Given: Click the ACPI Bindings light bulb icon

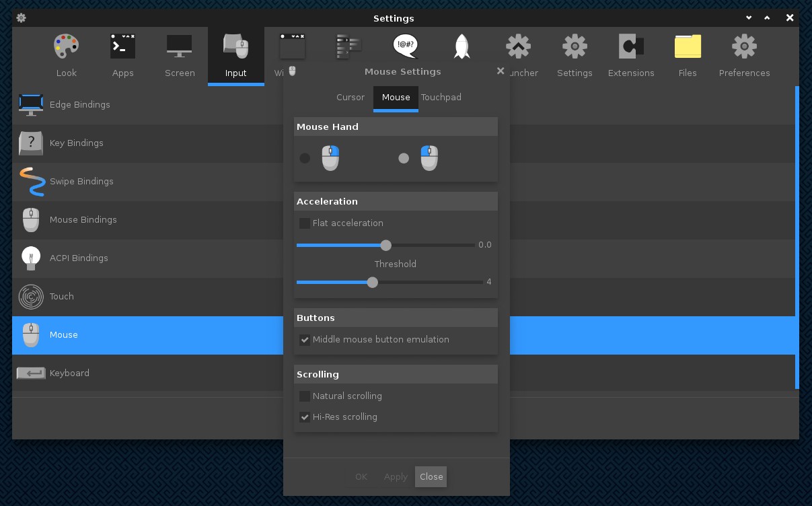Looking at the screenshot, I should tap(31, 258).
